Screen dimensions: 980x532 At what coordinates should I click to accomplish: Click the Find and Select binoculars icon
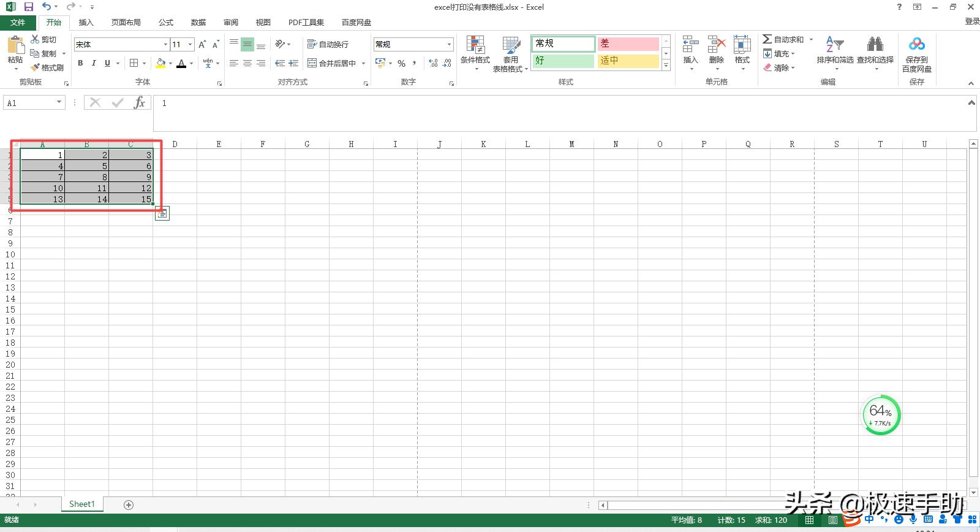click(x=875, y=45)
